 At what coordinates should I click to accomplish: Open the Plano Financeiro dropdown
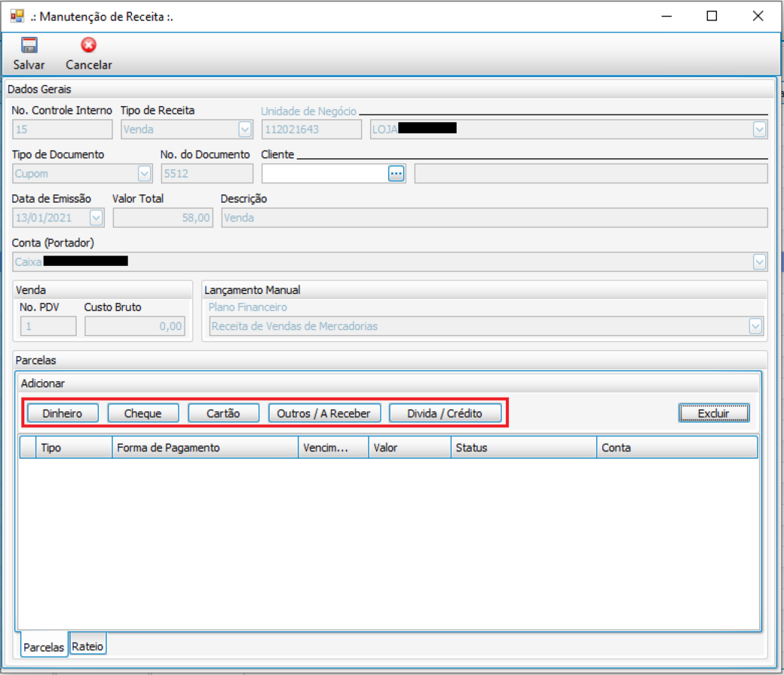755,326
